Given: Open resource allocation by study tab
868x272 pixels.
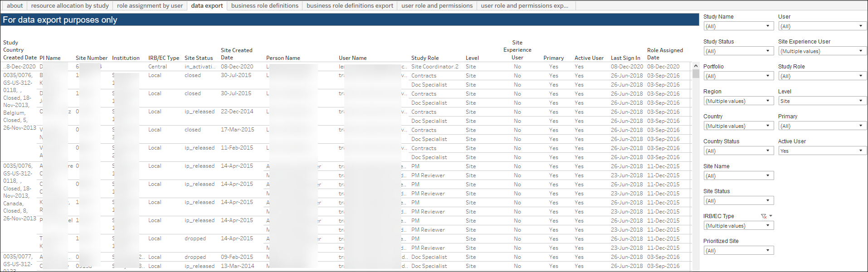Looking at the screenshot, I should tap(70, 5).
